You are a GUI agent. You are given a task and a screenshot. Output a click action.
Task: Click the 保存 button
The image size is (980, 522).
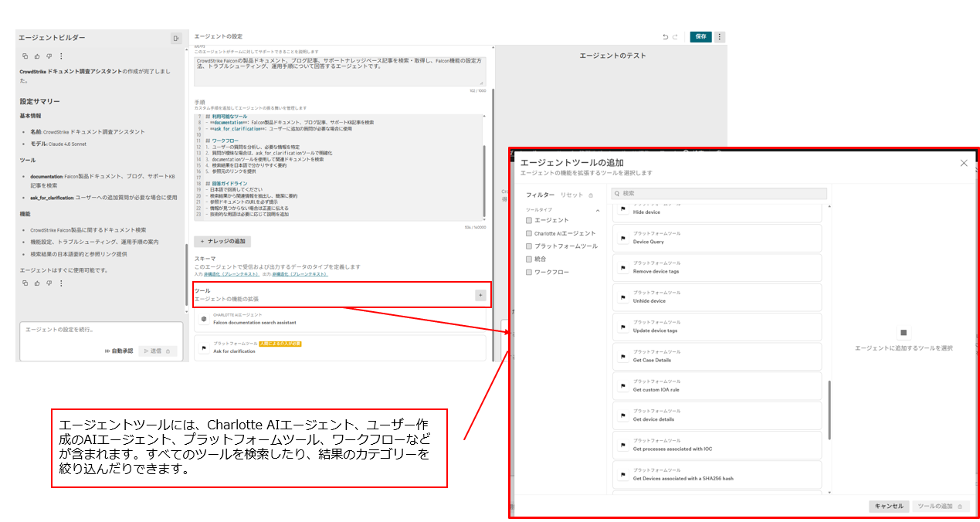pyautogui.click(x=700, y=37)
